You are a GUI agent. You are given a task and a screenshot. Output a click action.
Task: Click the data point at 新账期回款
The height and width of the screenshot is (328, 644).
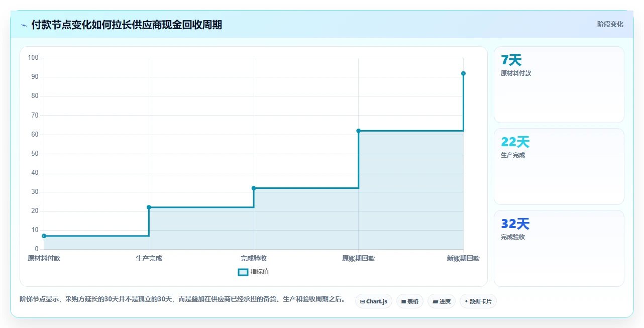[x=463, y=73]
